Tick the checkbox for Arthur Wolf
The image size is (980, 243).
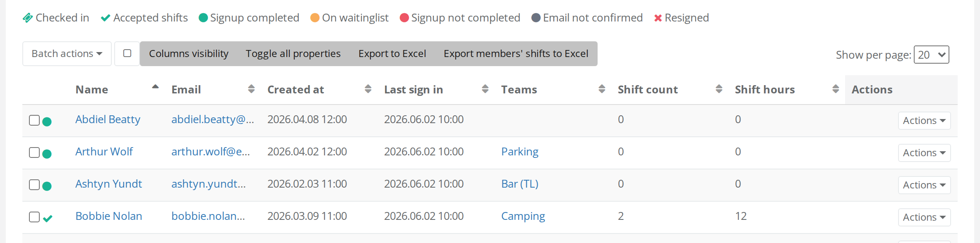pyautogui.click(x=34, y=152)
